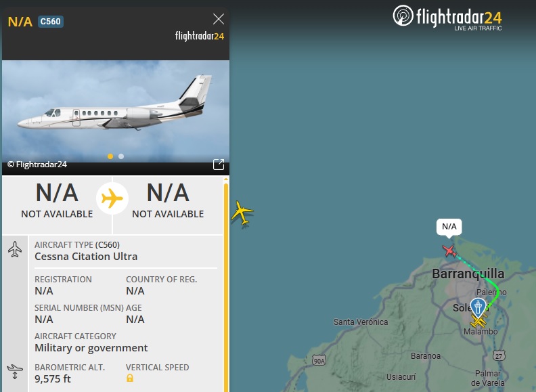Click the N/A callout label on map
The image size is (536, 392).
(449, 226)
